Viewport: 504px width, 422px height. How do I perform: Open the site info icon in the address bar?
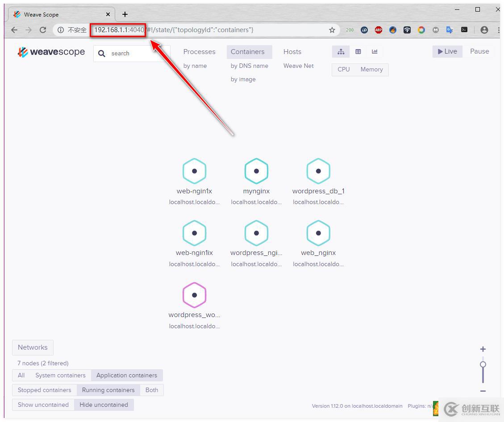click(60, 30)
